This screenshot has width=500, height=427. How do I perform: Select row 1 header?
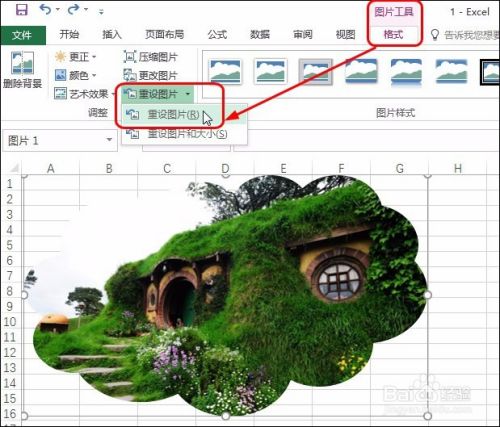pyautogui.click(x=10, y=184)
